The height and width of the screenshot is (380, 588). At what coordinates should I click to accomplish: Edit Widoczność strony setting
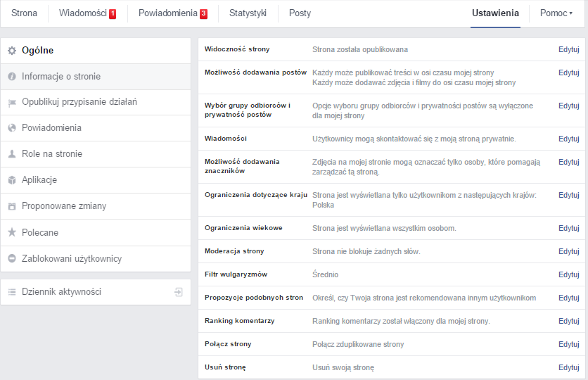click(569, 49)
